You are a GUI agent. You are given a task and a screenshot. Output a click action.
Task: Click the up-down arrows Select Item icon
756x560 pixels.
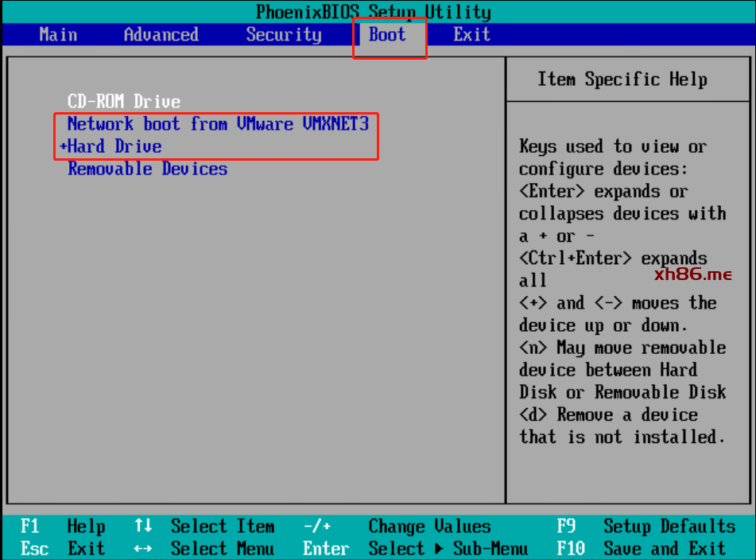(x=143, y=527)
